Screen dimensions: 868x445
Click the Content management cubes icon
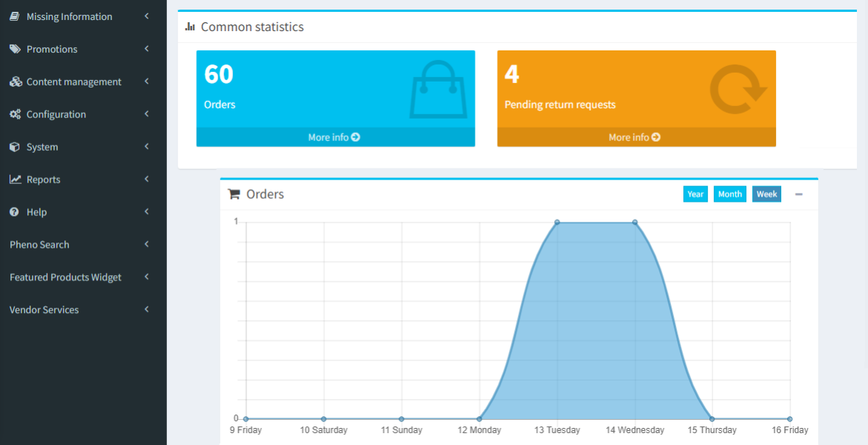[15, 82]
